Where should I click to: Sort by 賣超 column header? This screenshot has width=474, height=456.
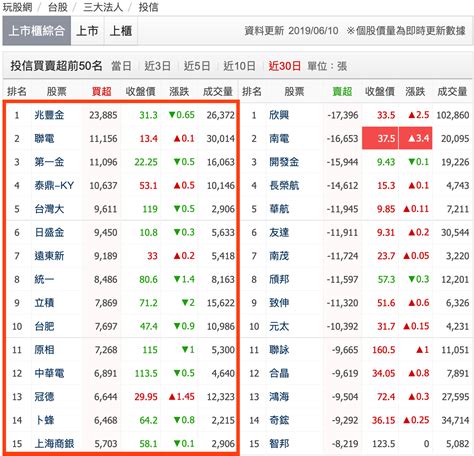[x=342, y=91]
